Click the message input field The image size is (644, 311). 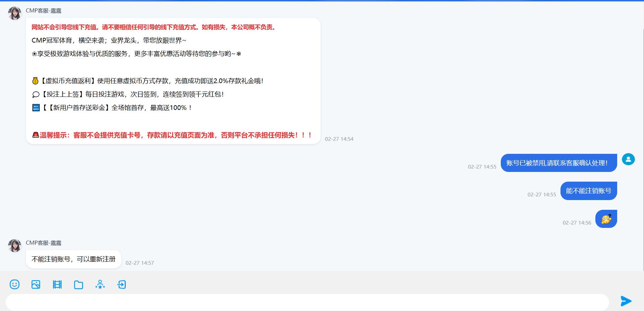[x=302, y=302]
